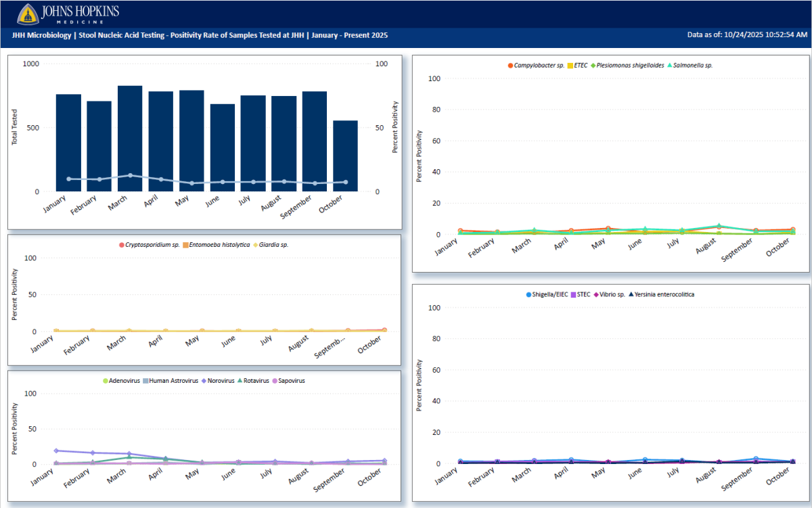Click the ETEC yellow square legend icon

[x=570, y=66]
